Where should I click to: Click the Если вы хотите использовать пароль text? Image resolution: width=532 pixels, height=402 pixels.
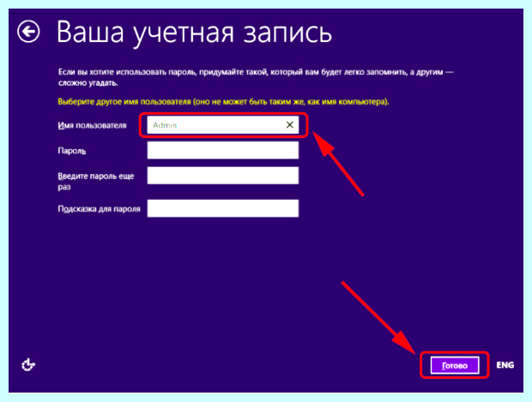(x=256, y=77)
